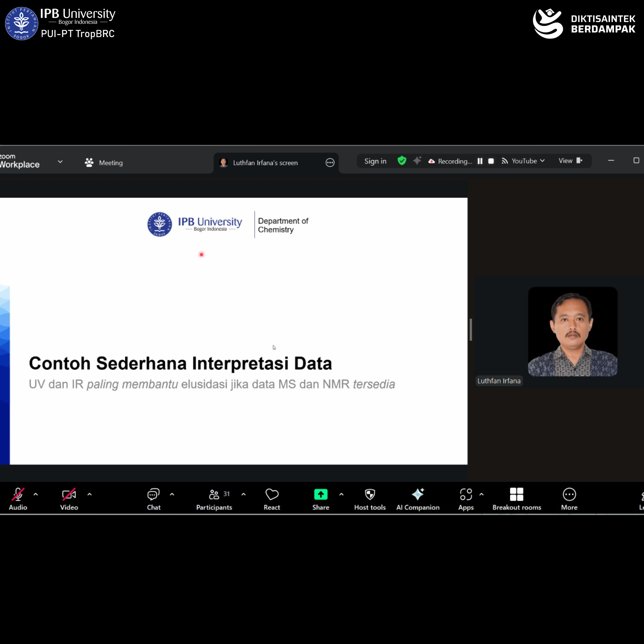Launch AI Companion
Screen dimensions: 644x644
click(418, 499)
